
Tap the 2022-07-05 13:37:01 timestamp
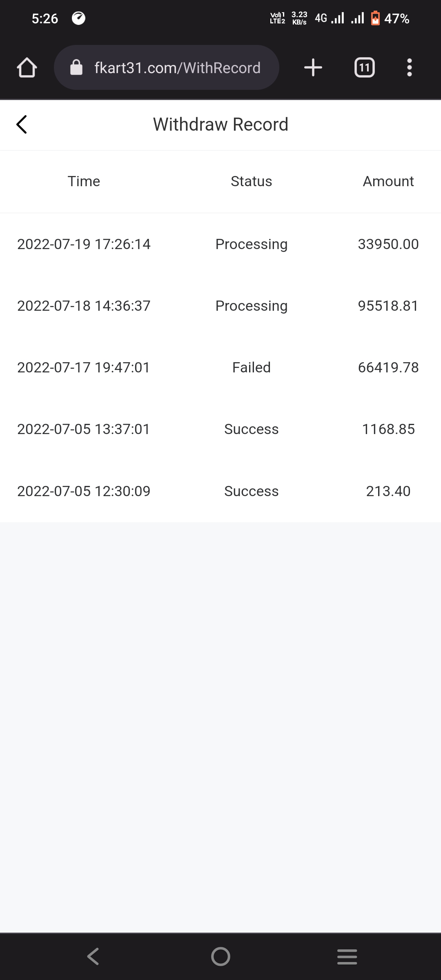point(84,429)
